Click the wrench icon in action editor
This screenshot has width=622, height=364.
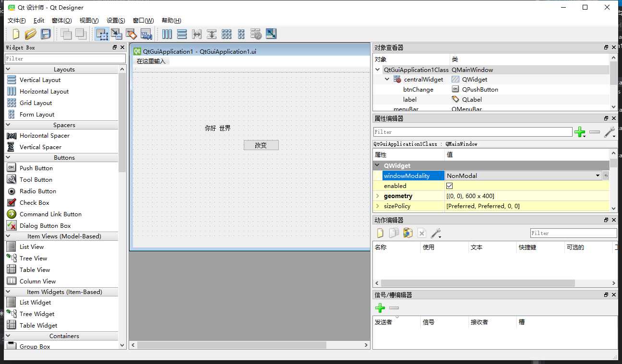point(436,233)
